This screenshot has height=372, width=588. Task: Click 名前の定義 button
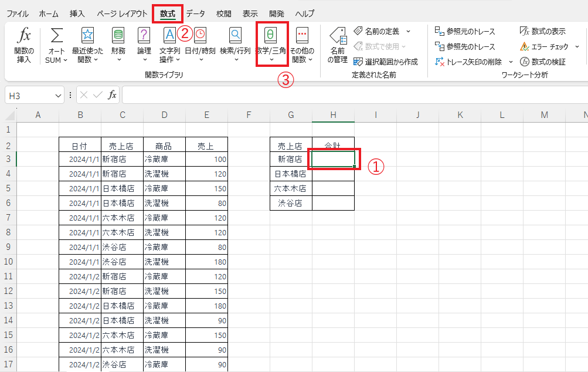[x=378, y=31]
